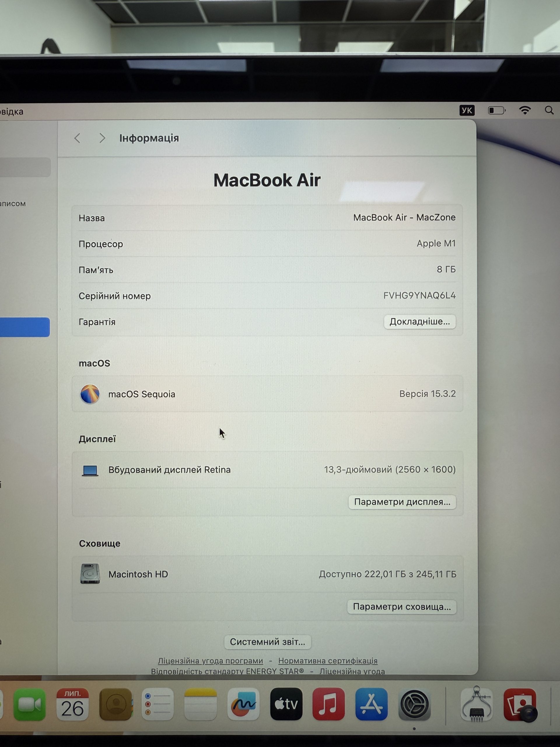Launch FaceTime from the Dock
Viewport: 560px width, 747px height.
point(29,704)
